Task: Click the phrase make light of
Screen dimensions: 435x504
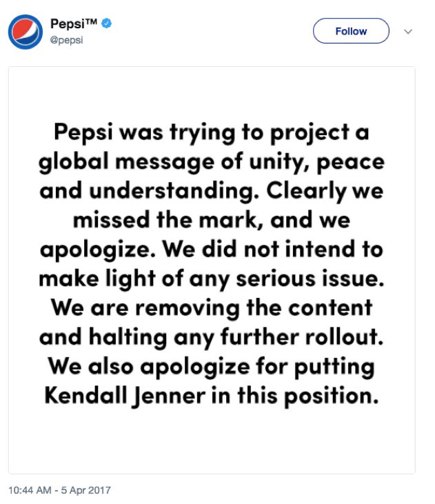Action: pyautogui.click(x=111, y=279)
